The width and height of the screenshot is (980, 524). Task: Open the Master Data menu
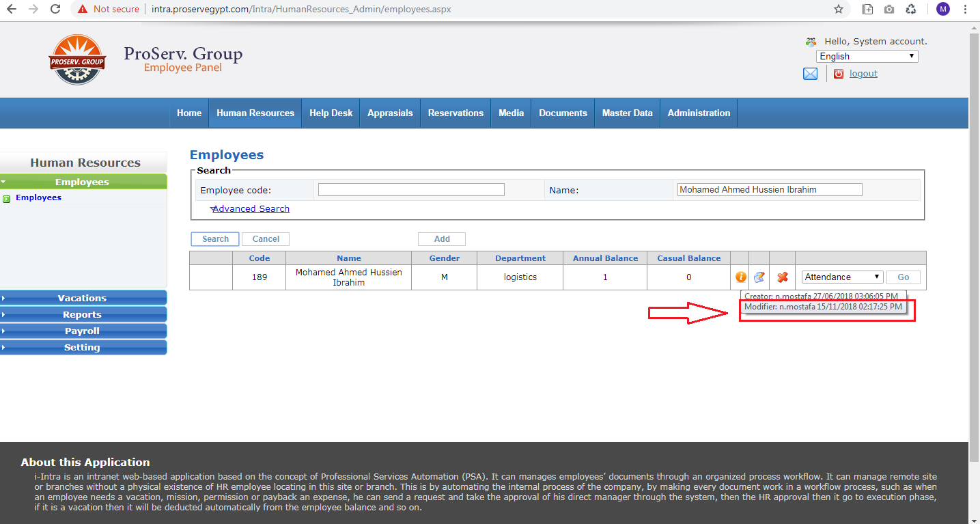coord(627,113)
